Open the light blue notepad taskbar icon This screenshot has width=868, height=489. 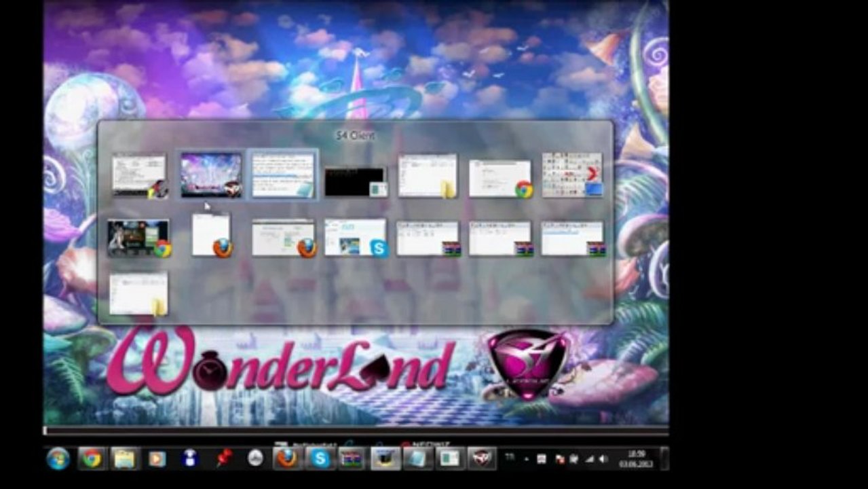point(417,458)
